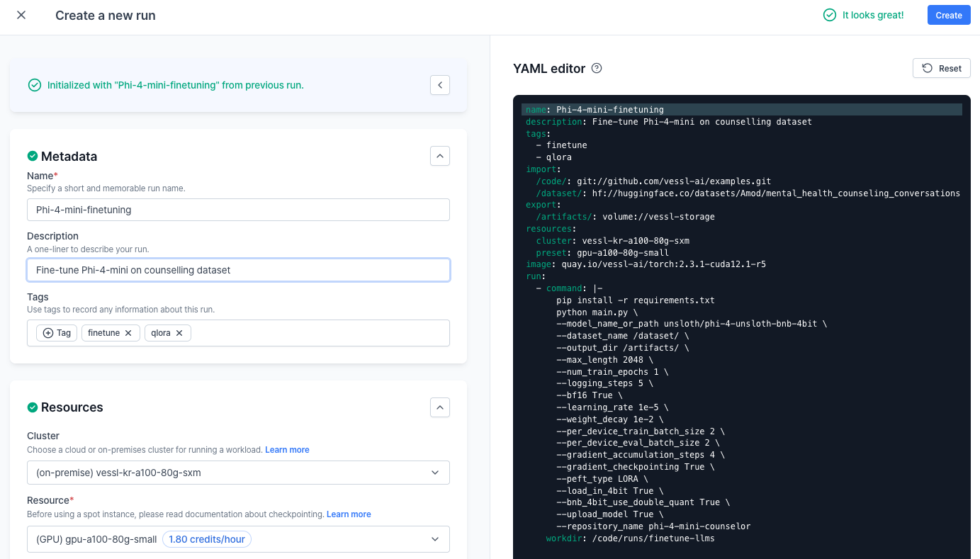The image size is (980, 559).
Task: Click the 1.80 credits/hour badge
Action: click(x=207, y=539)
